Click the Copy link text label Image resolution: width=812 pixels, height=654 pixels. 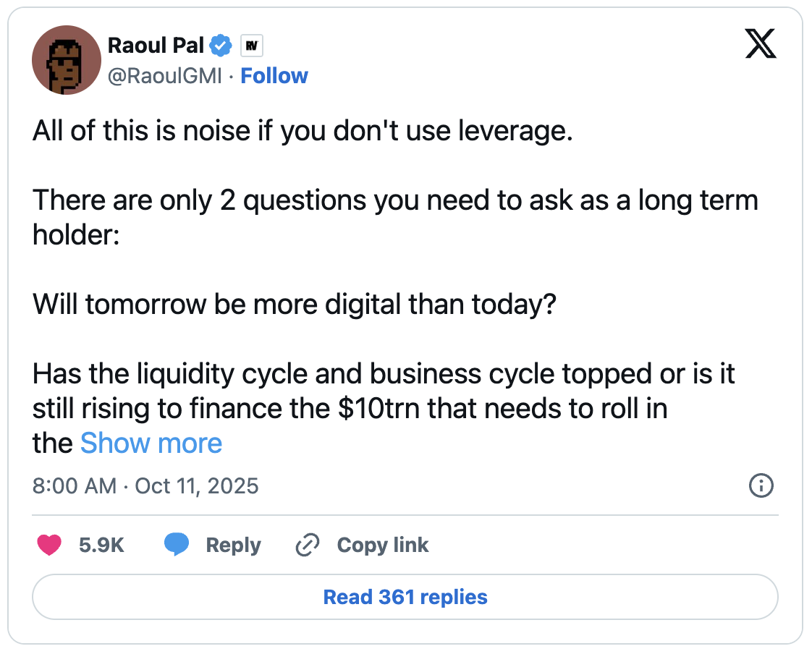pos(383,545)
